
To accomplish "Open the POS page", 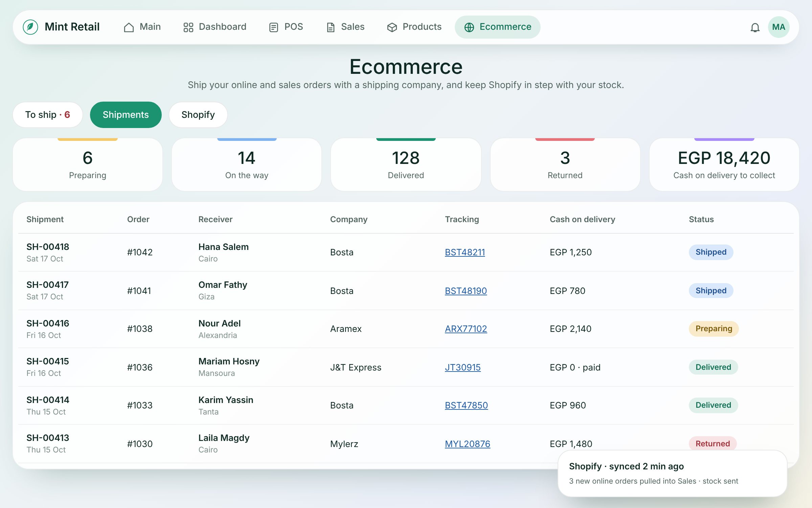I will (x=286, y=27).
